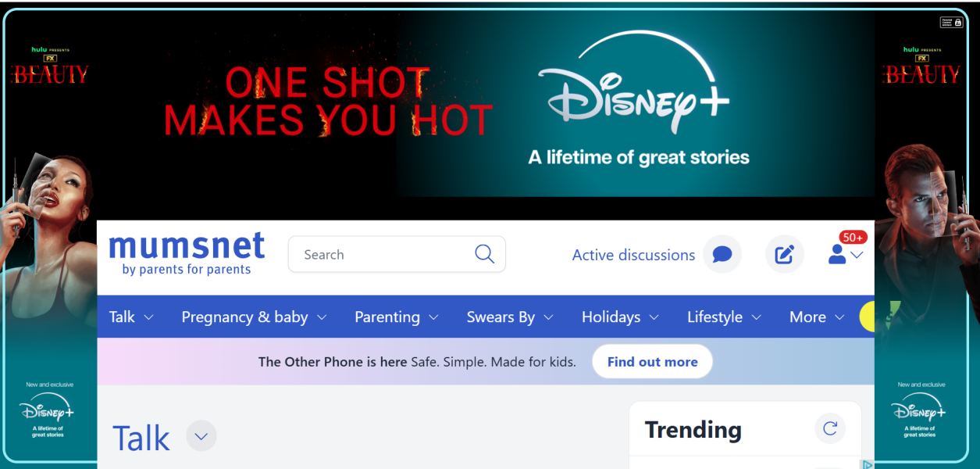Click the left sidebar Beauty ad image
This screenshot has height=469, width=980.
coord(48,234)
